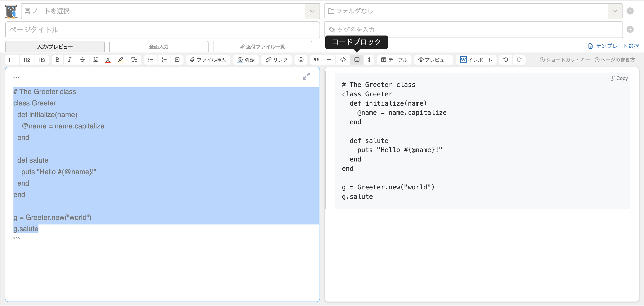Insert a code block
This screenshot has width=644, height=306.
[357, 60]
